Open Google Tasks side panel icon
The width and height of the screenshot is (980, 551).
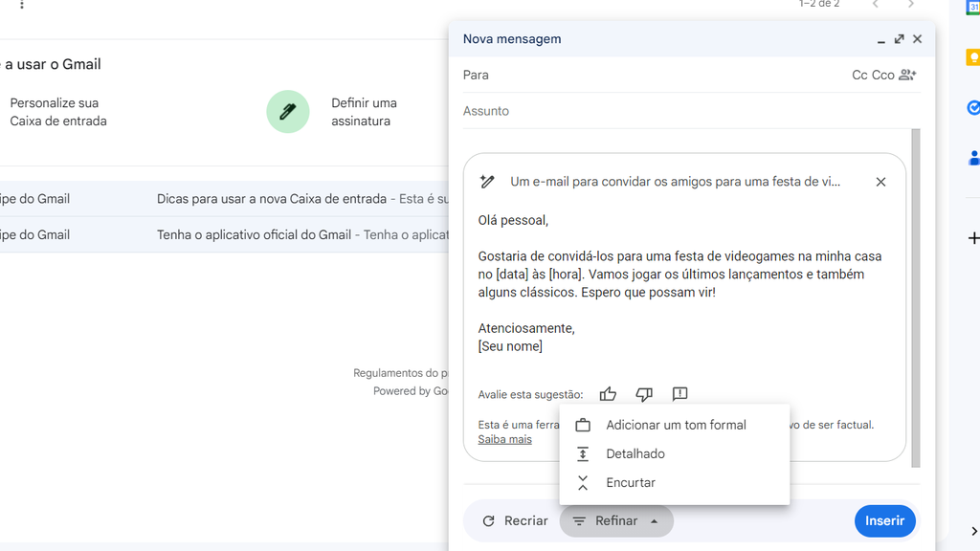click(973, 107)
